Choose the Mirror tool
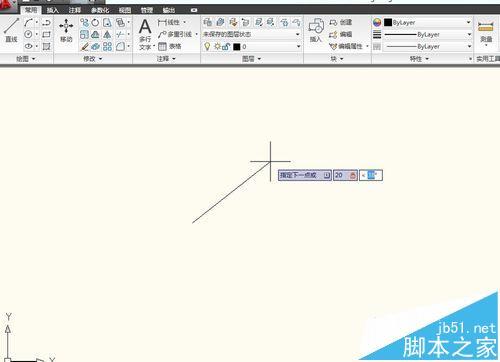The width and height of the screenshot is (500, 362). coord(107,34)
